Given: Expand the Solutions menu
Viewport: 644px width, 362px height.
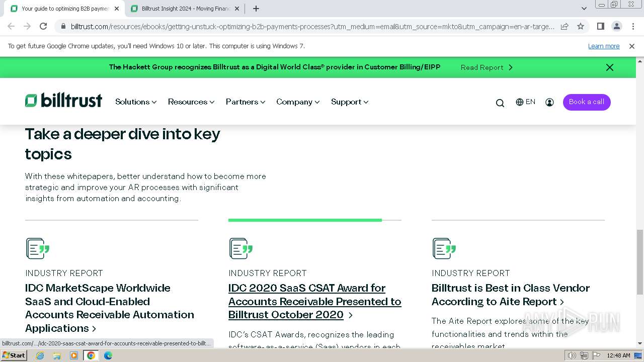Looking at the screenshot, I should click(x=136, y=102).
